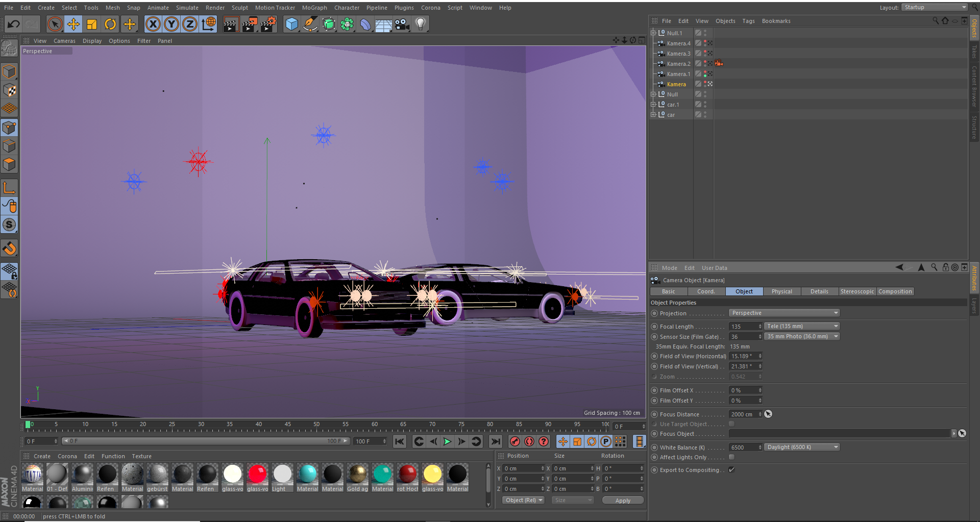Open the Details tab
The width and height of the screenshot is (980, 522).
pyautogui.click(x=819, y=291)
